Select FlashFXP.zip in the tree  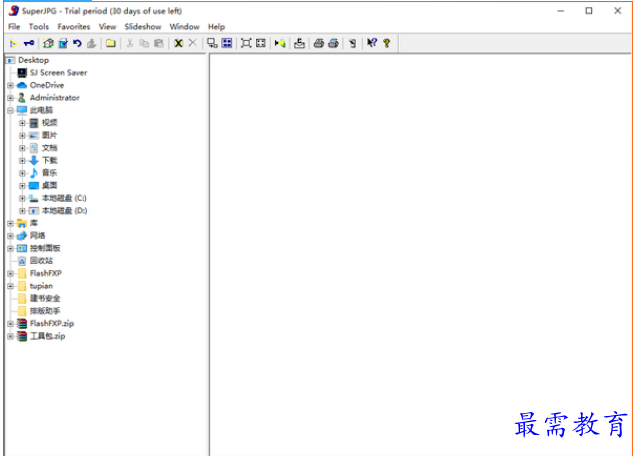pos(52,324)
